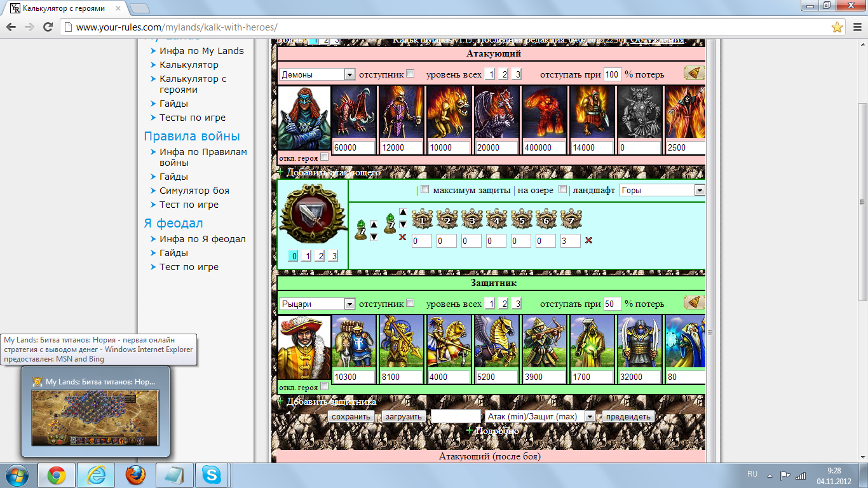This screenshot has width=868, height=488.
Task: Open Firefox from the taskbar
Action: 135,475
